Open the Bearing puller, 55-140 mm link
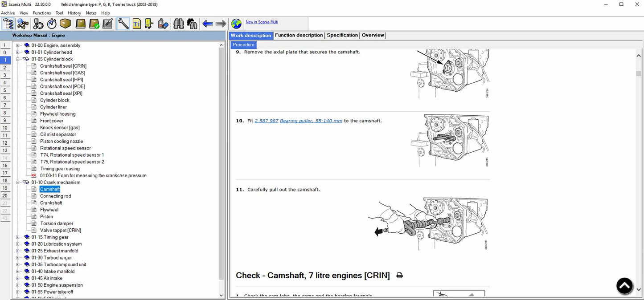Screen dimensions: 644x300 click(311, 121)
